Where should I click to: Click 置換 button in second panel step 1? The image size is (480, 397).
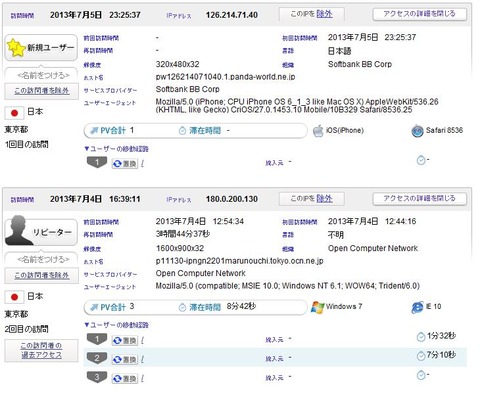pyautogui.click(x=125, y=341)
